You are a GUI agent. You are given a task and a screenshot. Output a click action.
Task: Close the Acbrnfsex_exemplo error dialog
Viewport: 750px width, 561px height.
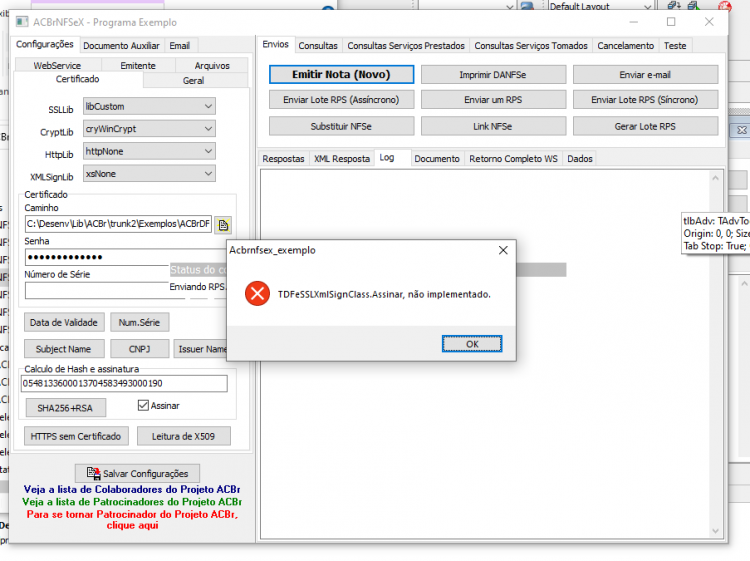click(503, 250)
